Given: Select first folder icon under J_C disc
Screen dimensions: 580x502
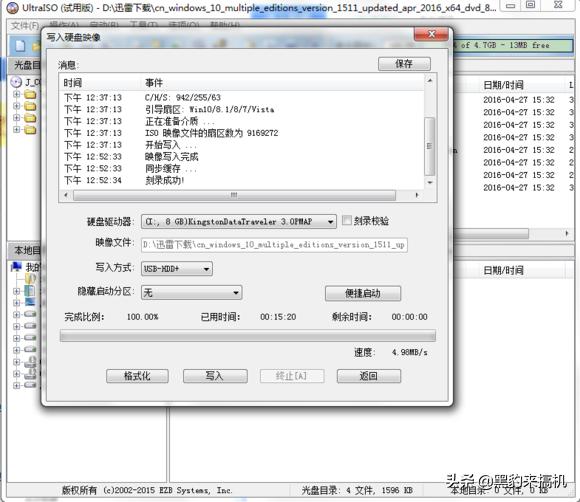Looking at the screenshot, I should pyautogui.click(x=30, y=94).
